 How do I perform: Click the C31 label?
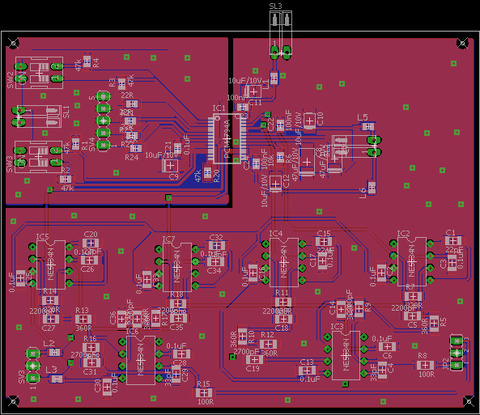(89, 372)
